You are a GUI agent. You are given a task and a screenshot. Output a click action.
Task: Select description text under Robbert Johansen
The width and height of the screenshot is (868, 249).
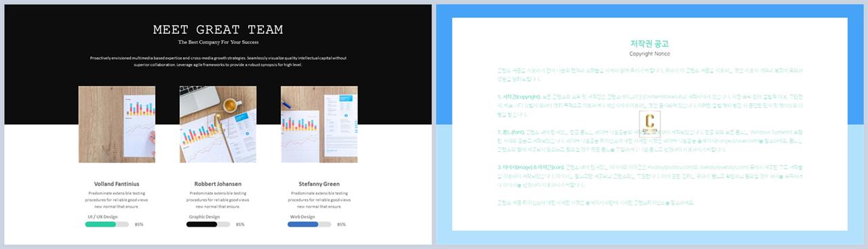[218, 200]
